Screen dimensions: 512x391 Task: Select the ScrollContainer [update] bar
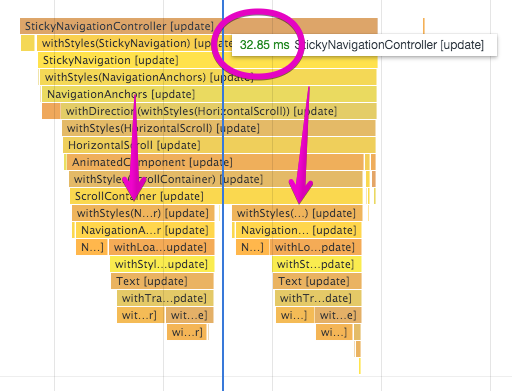pos(216,196)
